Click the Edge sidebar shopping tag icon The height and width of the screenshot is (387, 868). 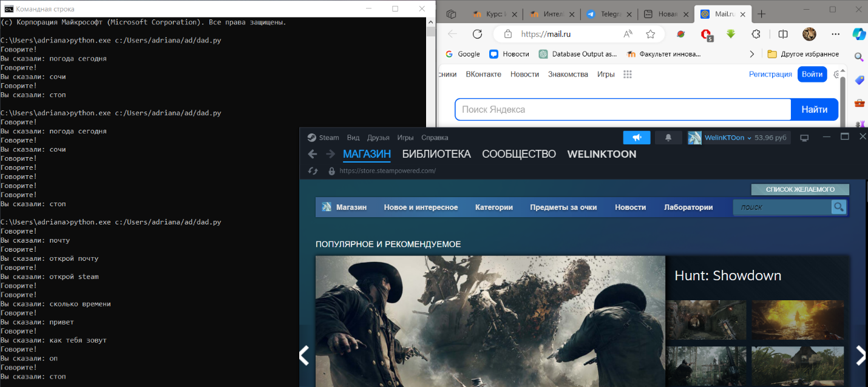[x=859, y=80]
